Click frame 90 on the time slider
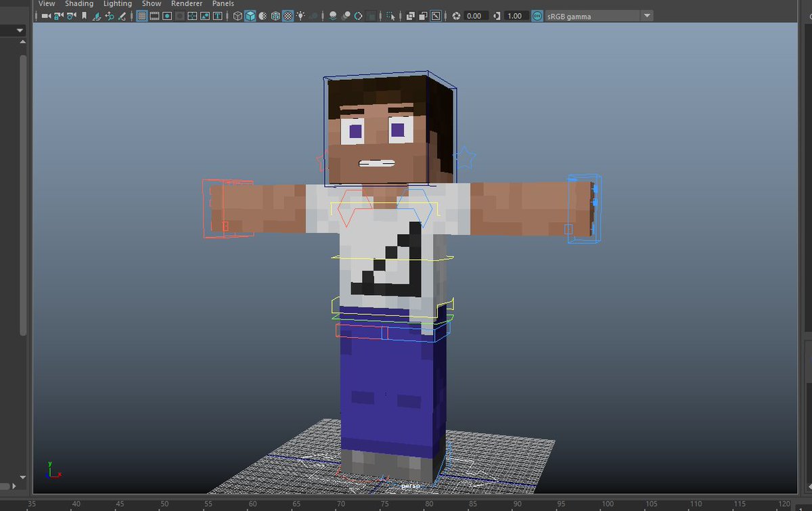The width and height of the screenshot is (812, 511). pyautogui.click(x=516, y=504)
